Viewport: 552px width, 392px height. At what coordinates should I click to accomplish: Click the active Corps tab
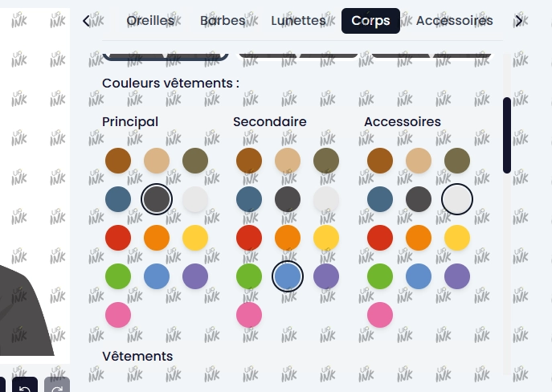[370, 21]
